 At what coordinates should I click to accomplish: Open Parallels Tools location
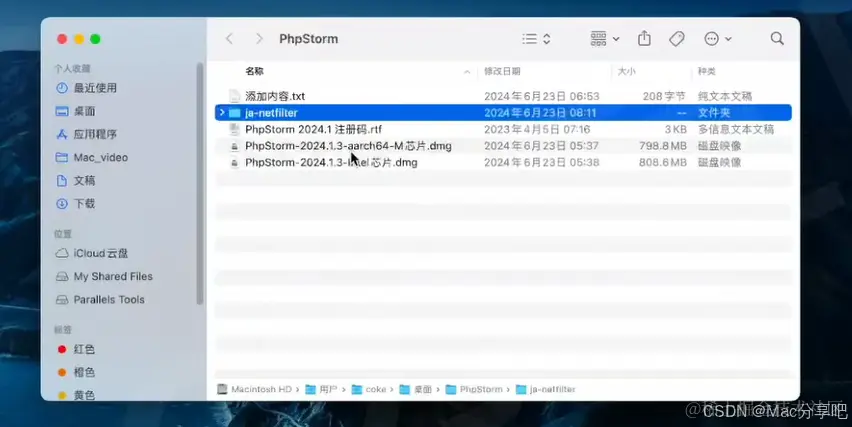(x=100, y=299)
